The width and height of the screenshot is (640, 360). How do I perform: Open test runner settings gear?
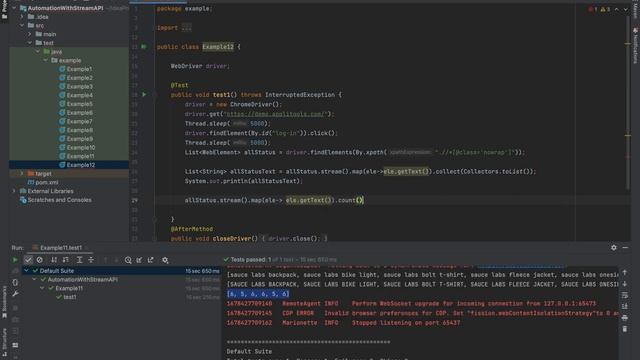pos(165,260)
